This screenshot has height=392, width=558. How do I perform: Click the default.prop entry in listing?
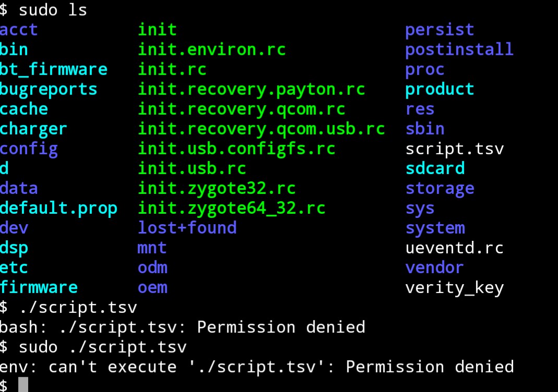coord(58,208)
